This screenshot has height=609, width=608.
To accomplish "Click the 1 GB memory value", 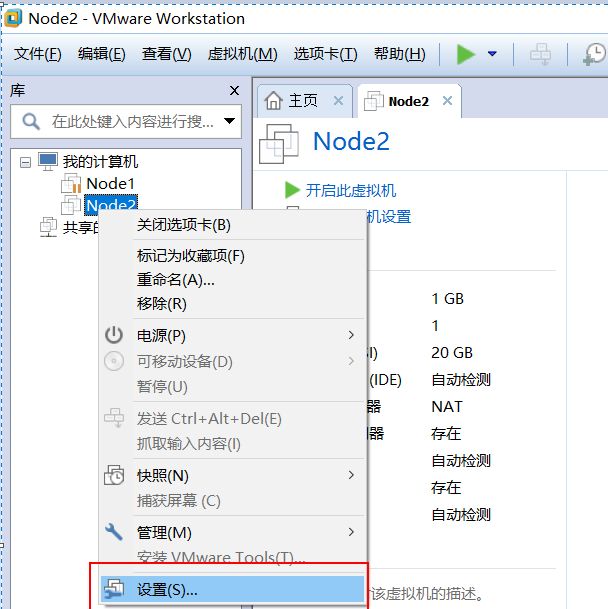I will coord(447,299).
